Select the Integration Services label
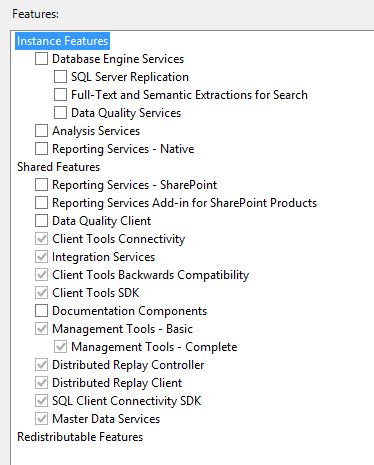Image resolution: width=374 pixels, height=465 pixels. 104,257
